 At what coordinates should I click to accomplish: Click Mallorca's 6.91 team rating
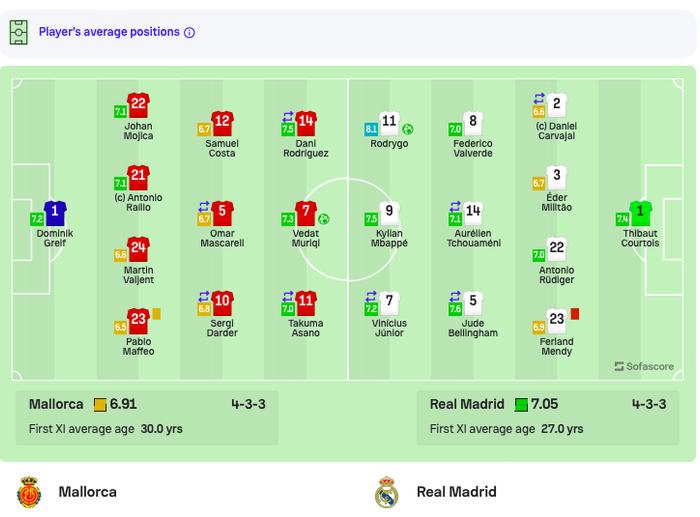pyautogui.click(x=121, y=405)
